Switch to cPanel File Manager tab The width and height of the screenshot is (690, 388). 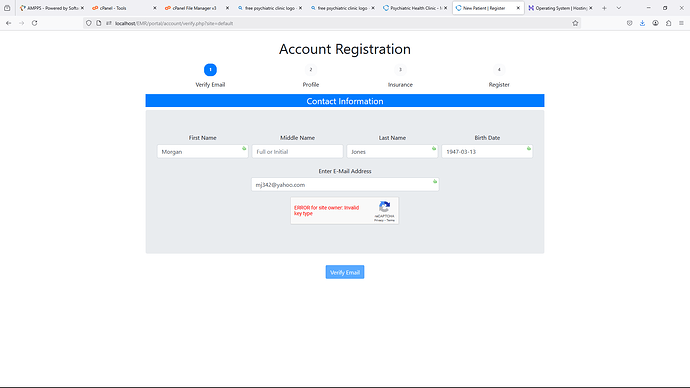(x=194, y=8)
